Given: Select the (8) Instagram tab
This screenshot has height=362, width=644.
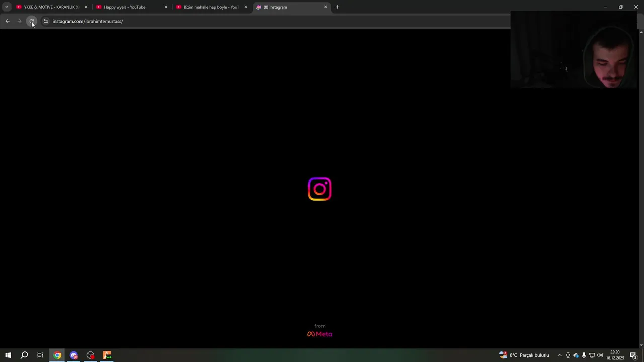Looking at the screenshot, I should [x=292, y=7].
